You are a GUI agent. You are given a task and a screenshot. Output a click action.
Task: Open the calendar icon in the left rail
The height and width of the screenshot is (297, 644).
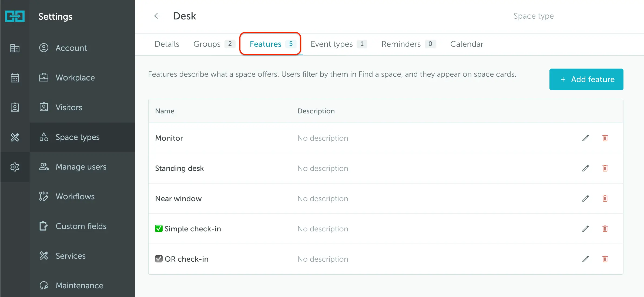pyautogui.click(x=15, y=78)
